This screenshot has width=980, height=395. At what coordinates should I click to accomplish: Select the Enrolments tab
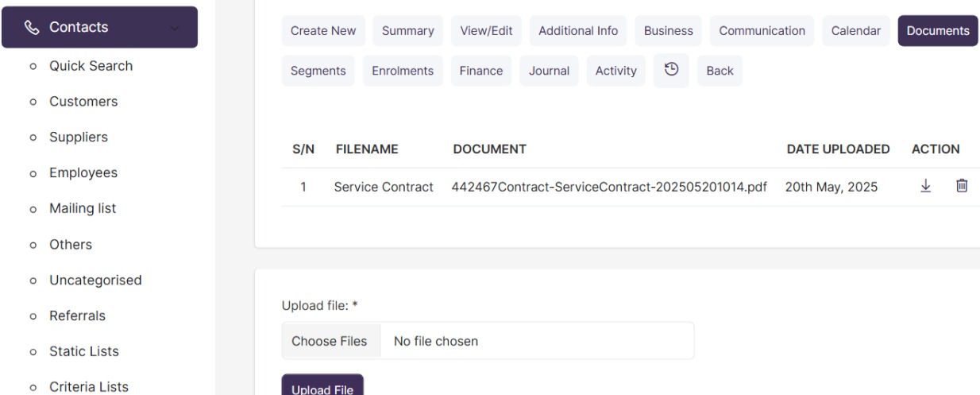[403, 71]
